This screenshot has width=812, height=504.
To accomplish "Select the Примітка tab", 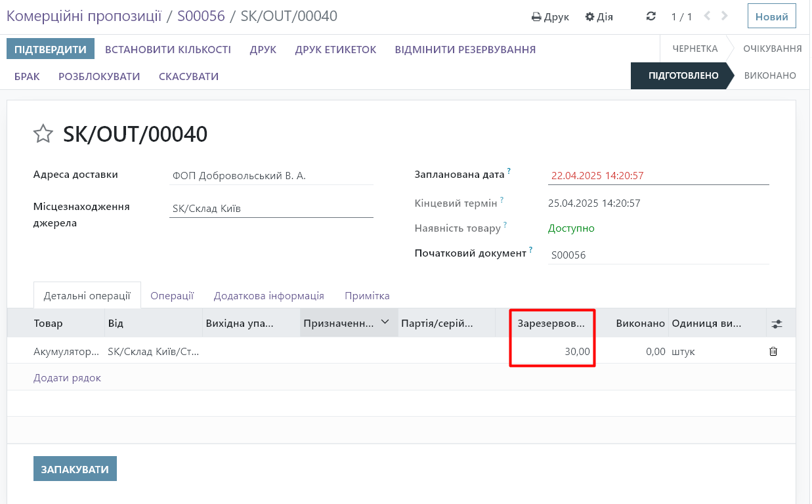I will point(367,295).
